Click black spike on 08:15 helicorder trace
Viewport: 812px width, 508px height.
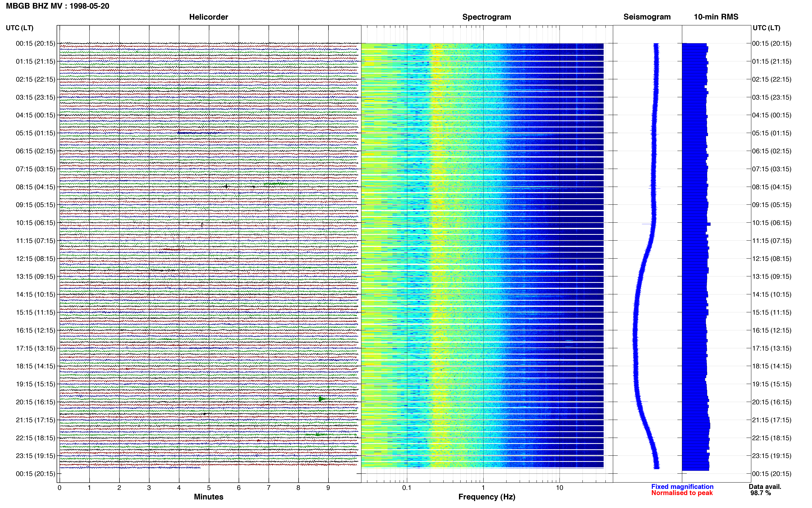click(226, 186)
